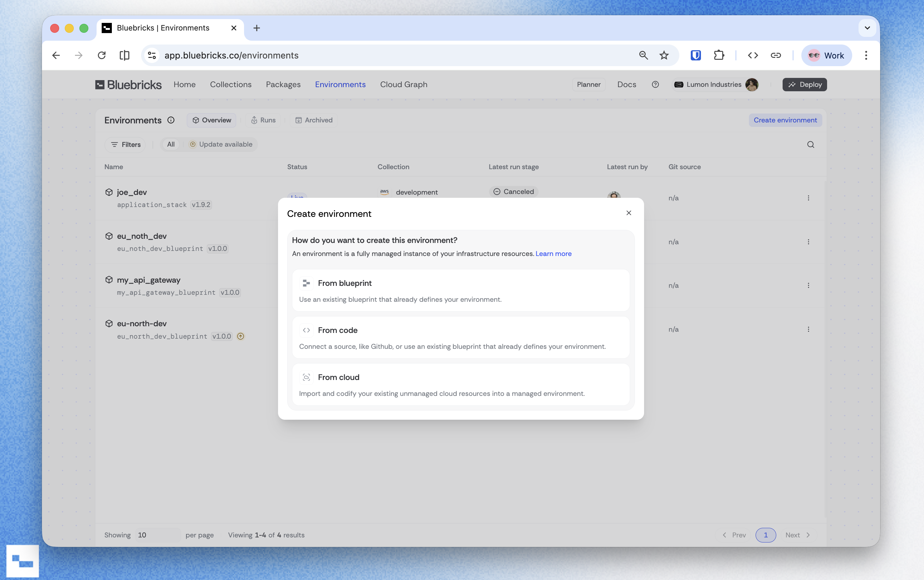Open the Learn more link
Screen dimensions: 924x580
[554, 253]
